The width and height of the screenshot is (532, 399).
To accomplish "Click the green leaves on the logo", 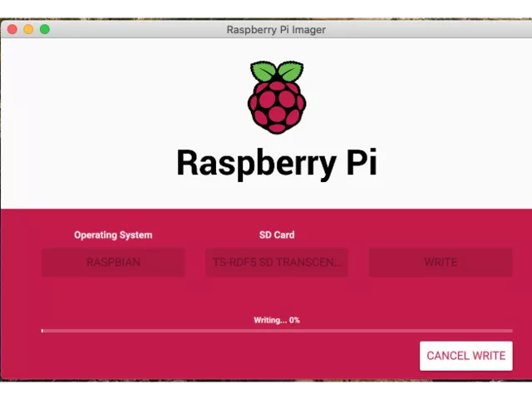I will tap(277, 71).
